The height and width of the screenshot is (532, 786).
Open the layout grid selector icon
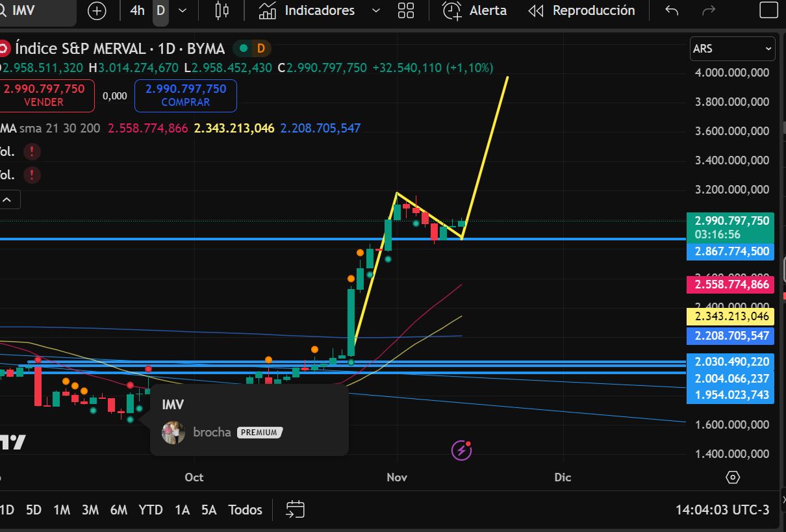pyautogui.click(x=406, y=10)
